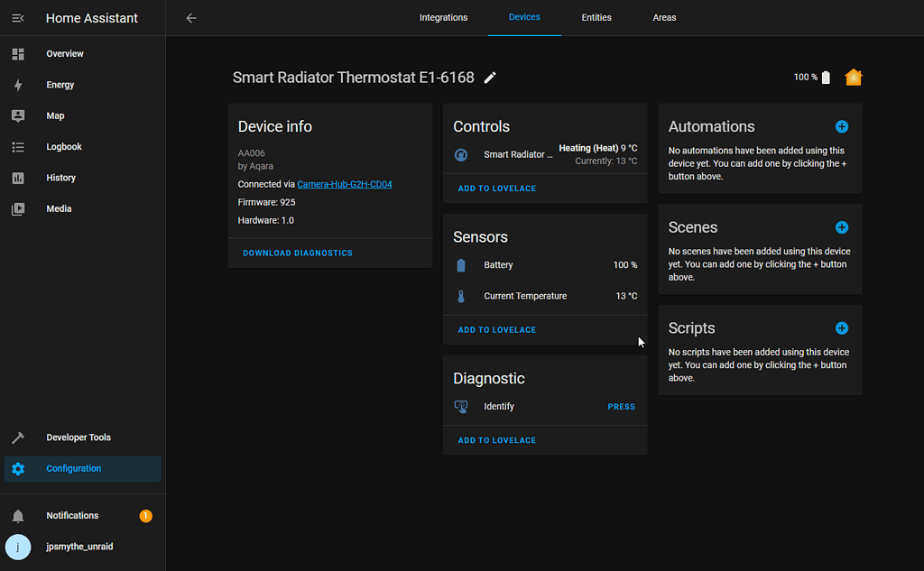Click Download Diagnostics button
This screenshot has height=571, width=924.
[x=298, y=253]
